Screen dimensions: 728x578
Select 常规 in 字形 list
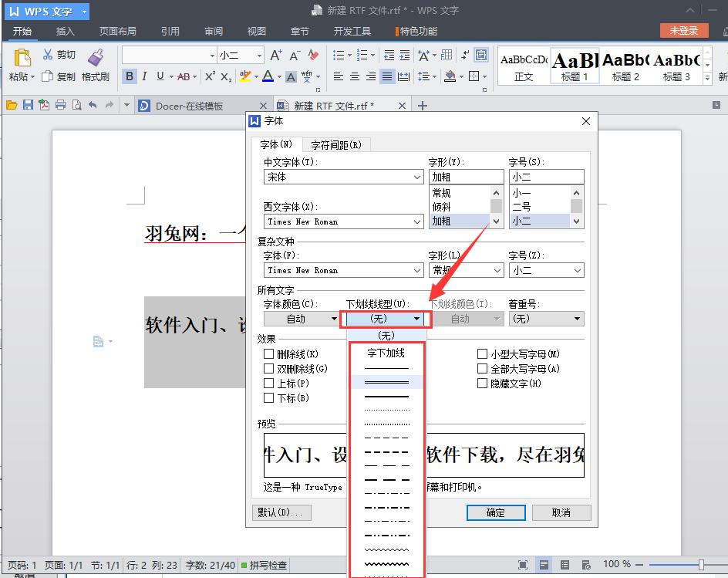(x=460, y=193)
